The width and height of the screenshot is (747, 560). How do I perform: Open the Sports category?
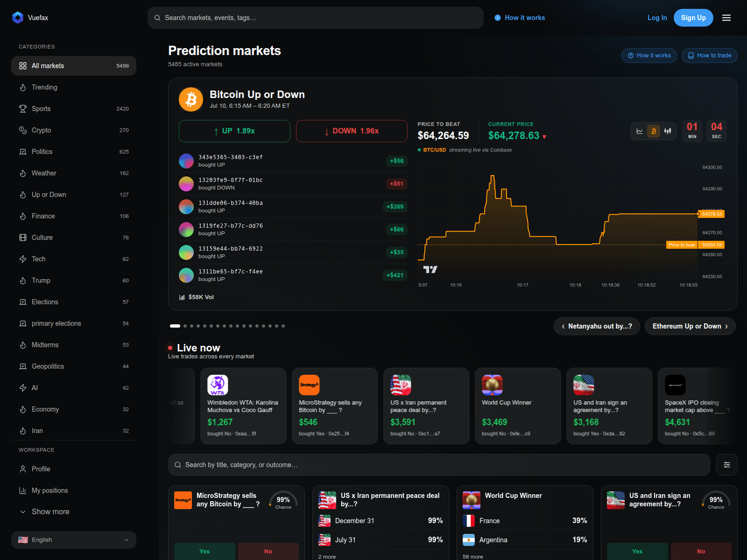74,109
